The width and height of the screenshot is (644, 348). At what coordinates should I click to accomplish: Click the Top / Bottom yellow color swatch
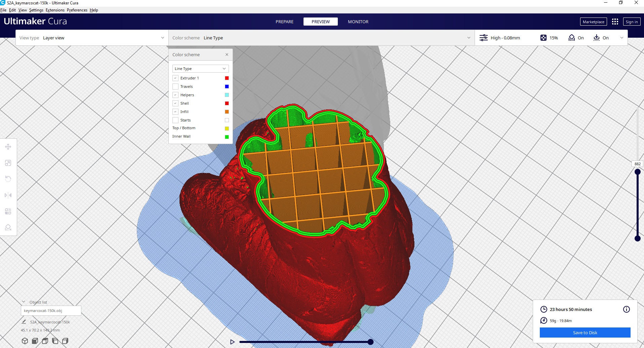click(227, 128)
